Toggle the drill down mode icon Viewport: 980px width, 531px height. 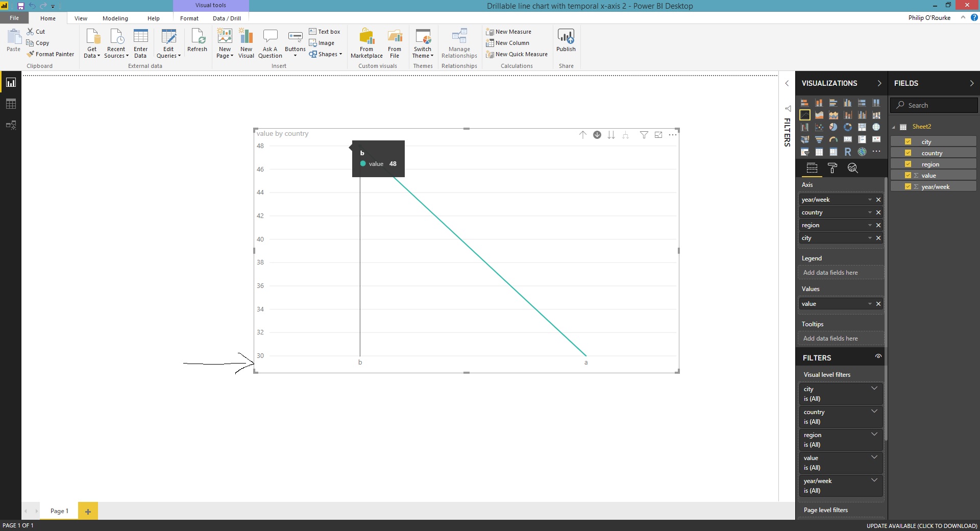(x=597, y=135)
